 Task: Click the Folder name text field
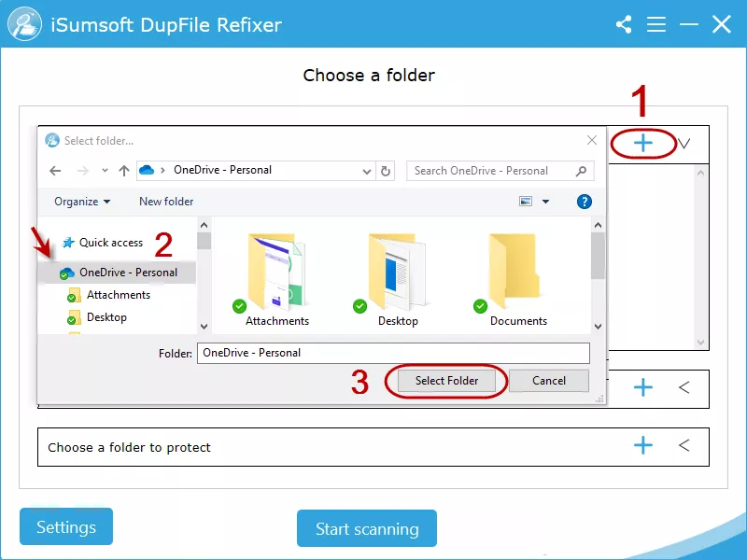tap(393, 353)
